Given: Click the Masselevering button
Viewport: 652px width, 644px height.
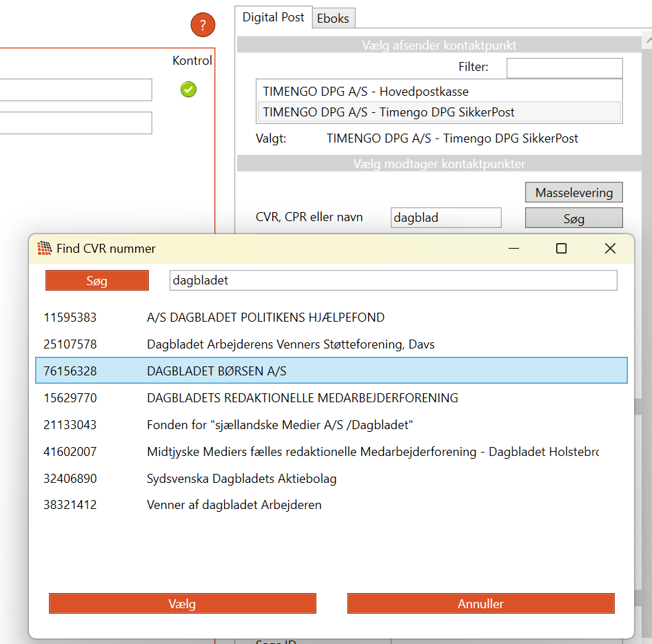Looking at the screenshot, I should [x=573, y=193].
